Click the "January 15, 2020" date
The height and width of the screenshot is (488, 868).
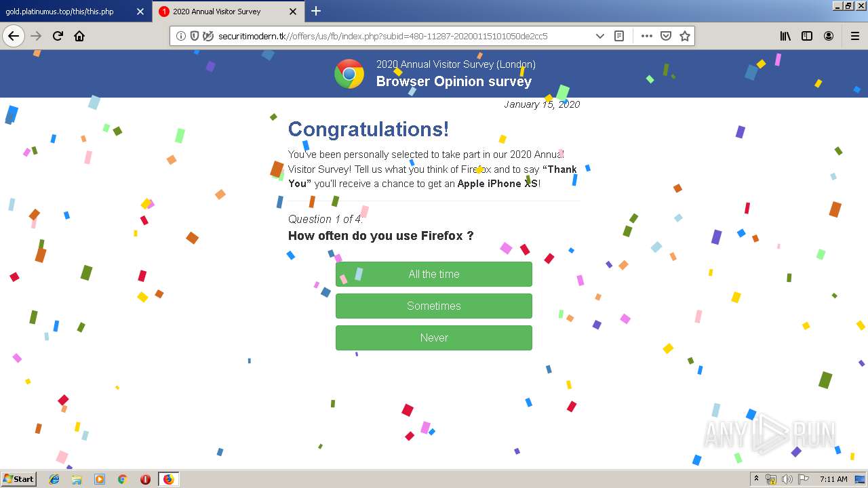pos(542,104)
